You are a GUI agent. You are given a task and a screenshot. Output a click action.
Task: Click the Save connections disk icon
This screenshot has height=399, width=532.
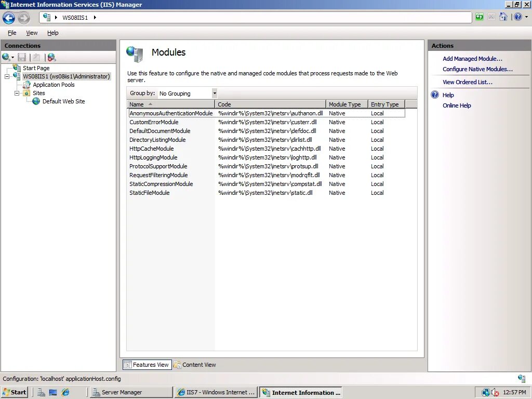pyautogui.click(x=22, y=57)
